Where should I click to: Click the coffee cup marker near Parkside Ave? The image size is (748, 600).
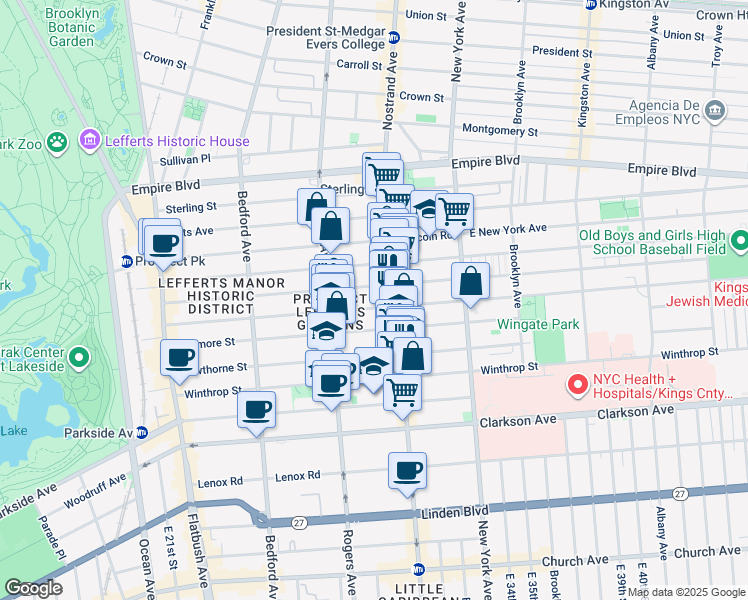257,410
